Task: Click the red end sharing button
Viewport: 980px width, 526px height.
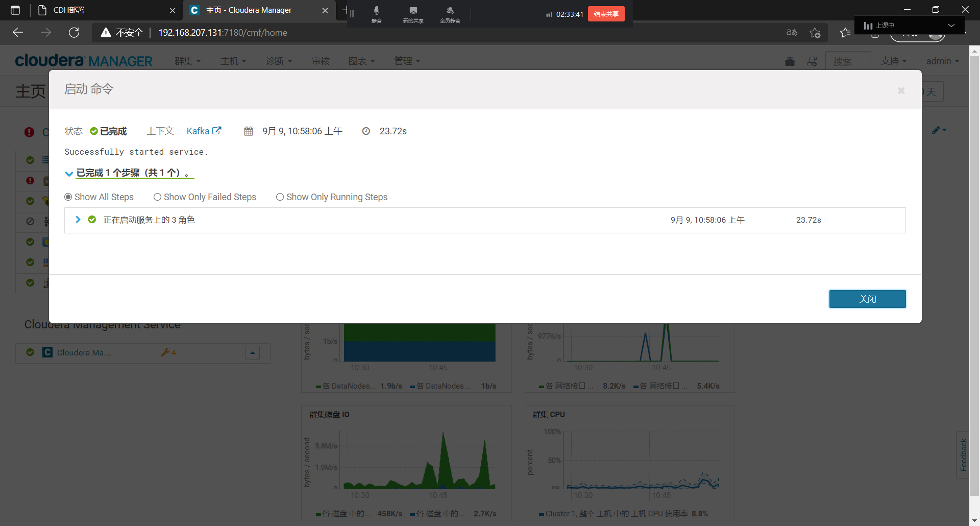Action: (606, 14)
